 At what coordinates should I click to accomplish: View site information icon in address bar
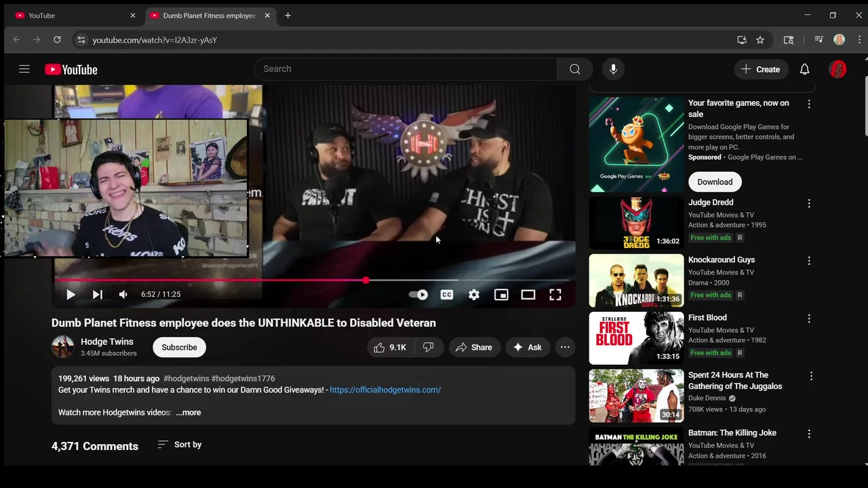pyautogui.click(x=81, y=40)
